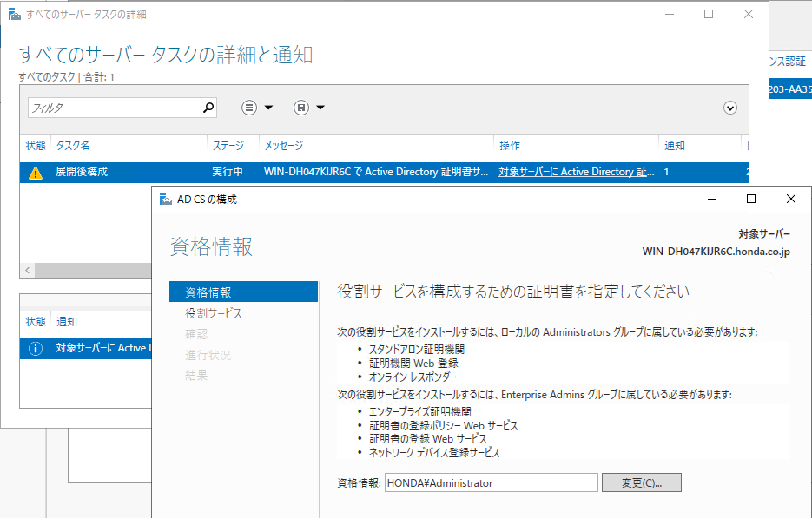This screenshot has width=812, height=518.
Task: Click the info icon in notification list
Action: coord(36,348)
